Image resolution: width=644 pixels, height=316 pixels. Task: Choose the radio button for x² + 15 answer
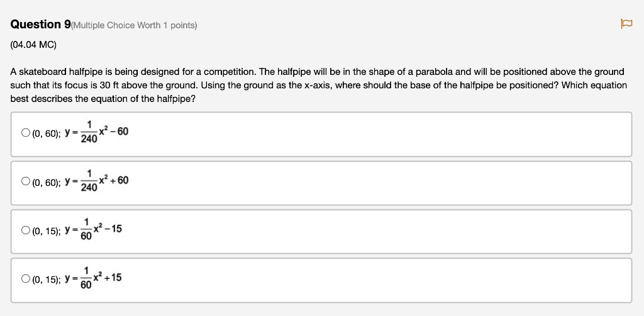(x=25, y=279)
